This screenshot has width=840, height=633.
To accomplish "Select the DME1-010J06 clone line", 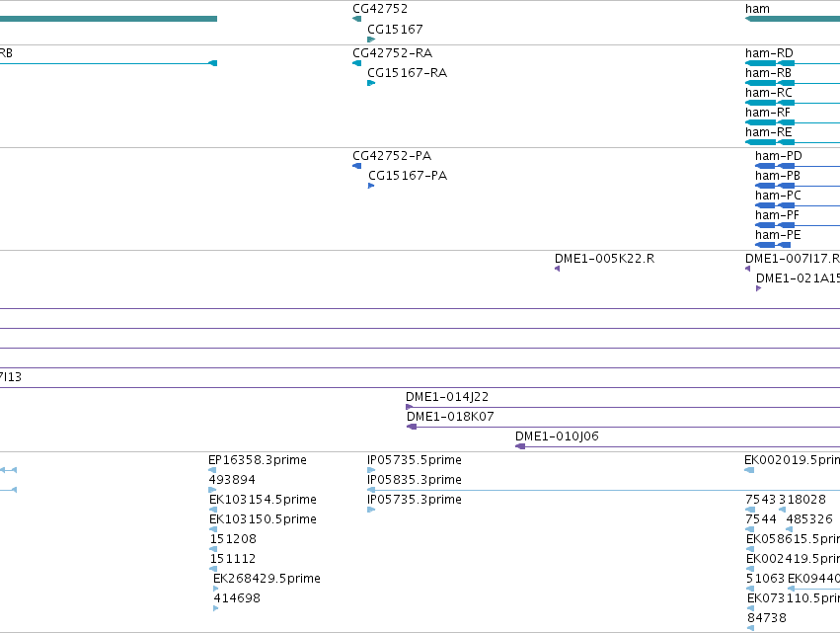I will pos(677,446).
